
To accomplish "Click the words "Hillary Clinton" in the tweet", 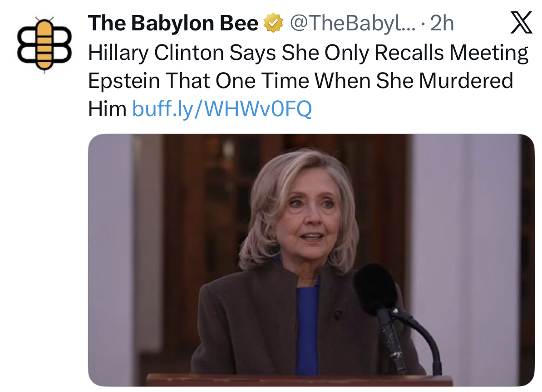I will (156, 53).
